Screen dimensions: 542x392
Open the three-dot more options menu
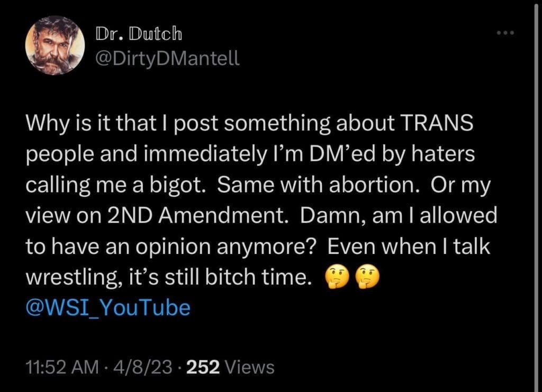pos(506,33)
